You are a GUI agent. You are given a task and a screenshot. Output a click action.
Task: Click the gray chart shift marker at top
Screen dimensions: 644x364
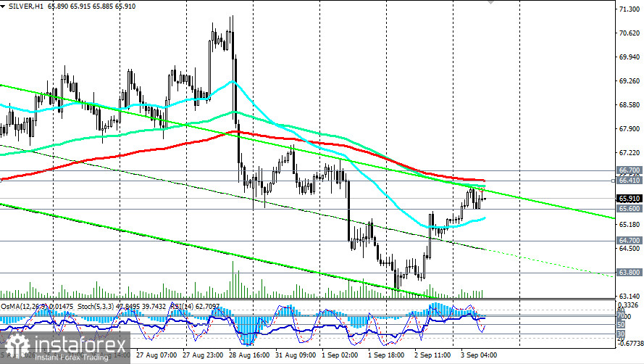click(490, 2)
